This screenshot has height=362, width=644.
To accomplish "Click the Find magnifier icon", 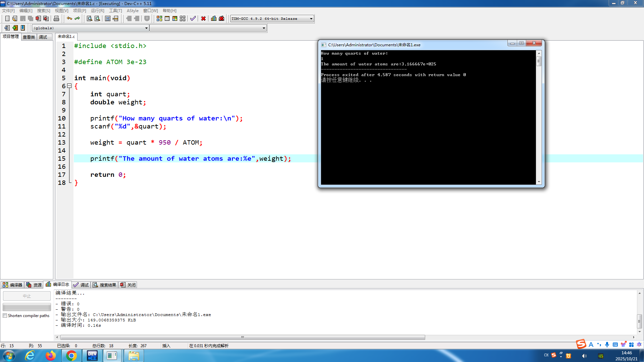I will 90,18.
